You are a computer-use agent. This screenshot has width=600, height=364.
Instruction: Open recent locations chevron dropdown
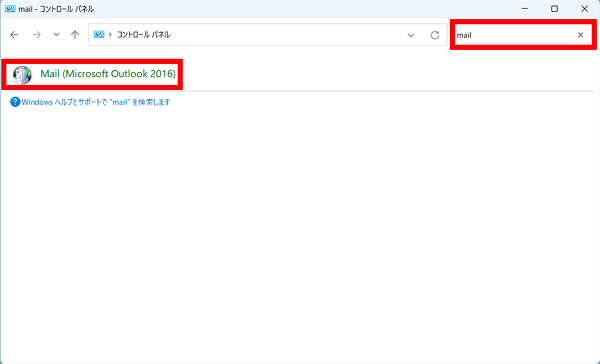tap(56, 35)
